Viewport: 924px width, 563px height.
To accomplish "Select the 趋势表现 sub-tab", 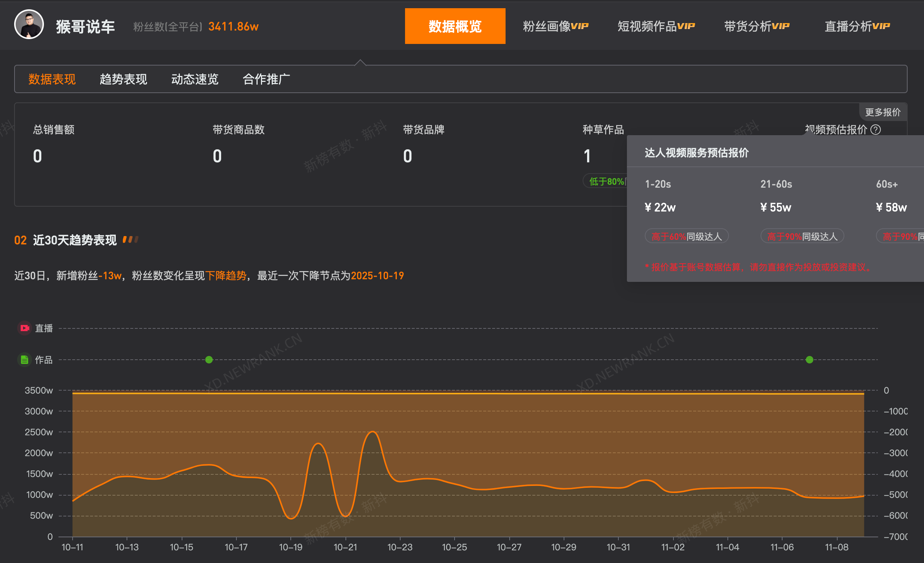I will point(123,79).
